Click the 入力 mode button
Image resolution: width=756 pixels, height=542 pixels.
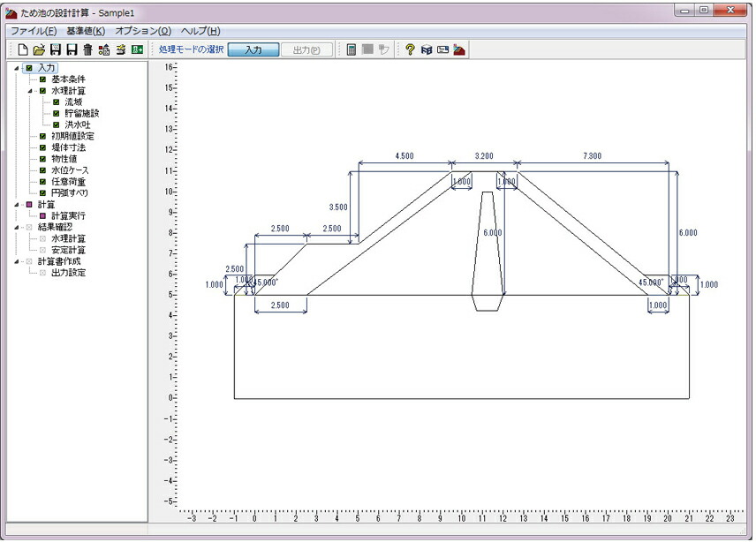(x=253, y=49)
